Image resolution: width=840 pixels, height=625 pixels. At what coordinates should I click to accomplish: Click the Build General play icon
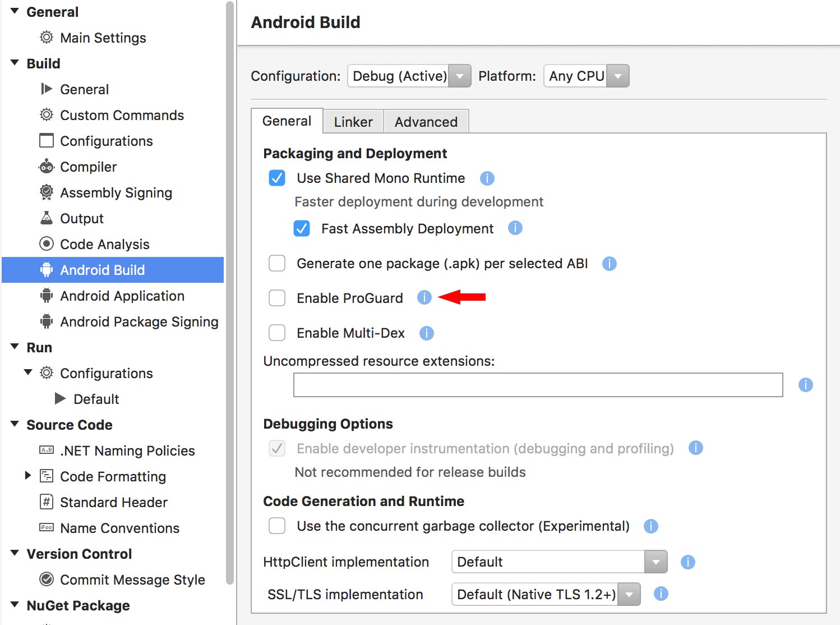pyautogui.click(x=47, y=89)
